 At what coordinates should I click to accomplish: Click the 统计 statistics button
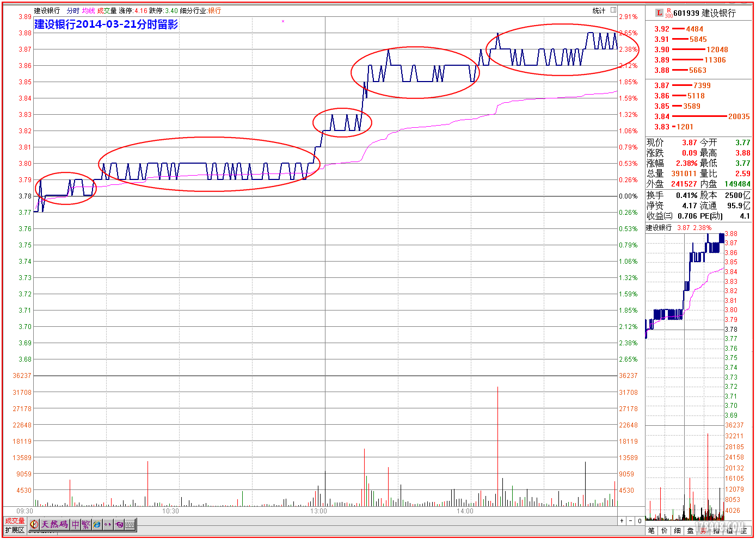coord(599,10)
